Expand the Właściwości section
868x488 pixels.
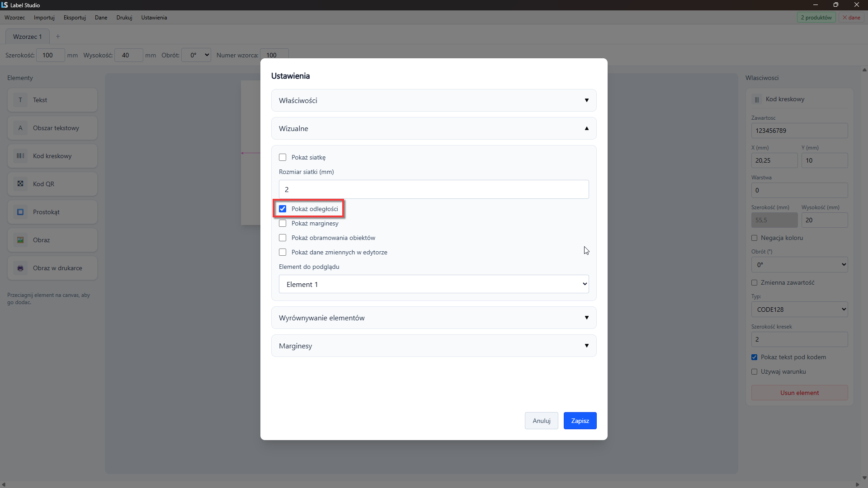pyautogui.click(x=434, y=100)
